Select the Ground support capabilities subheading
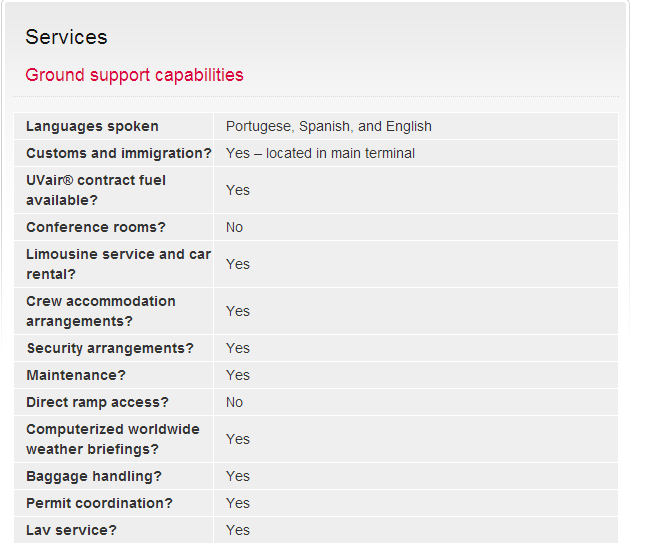The width and height of the screenshot is (646, 555). [x=134, y=75]
